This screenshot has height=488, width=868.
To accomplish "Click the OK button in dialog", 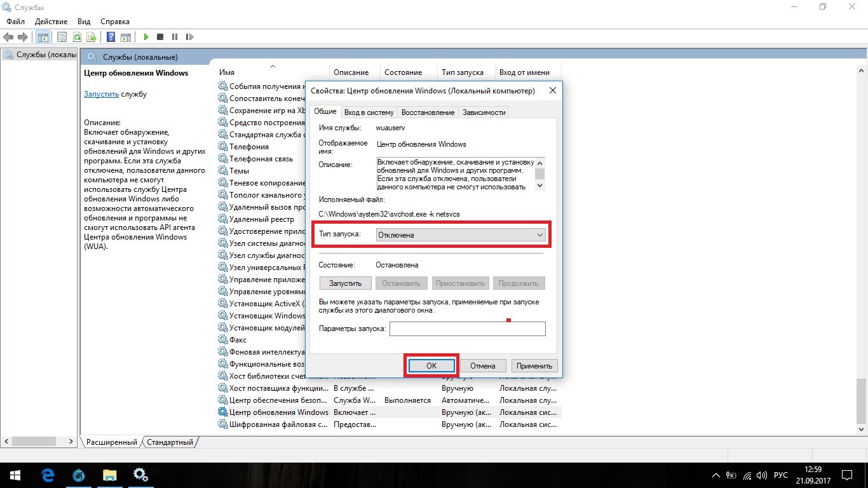I will click(431, 365).
